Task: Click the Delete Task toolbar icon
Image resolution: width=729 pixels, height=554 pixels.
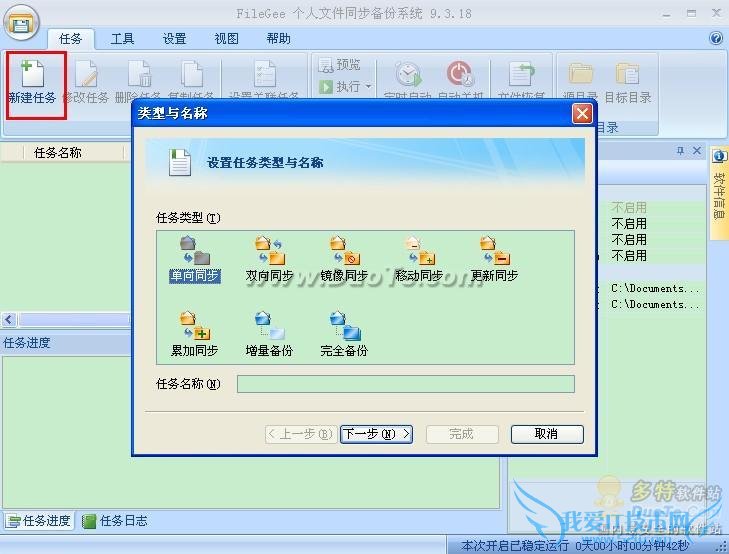Action: pyautogui.click(x=139, y=74)
